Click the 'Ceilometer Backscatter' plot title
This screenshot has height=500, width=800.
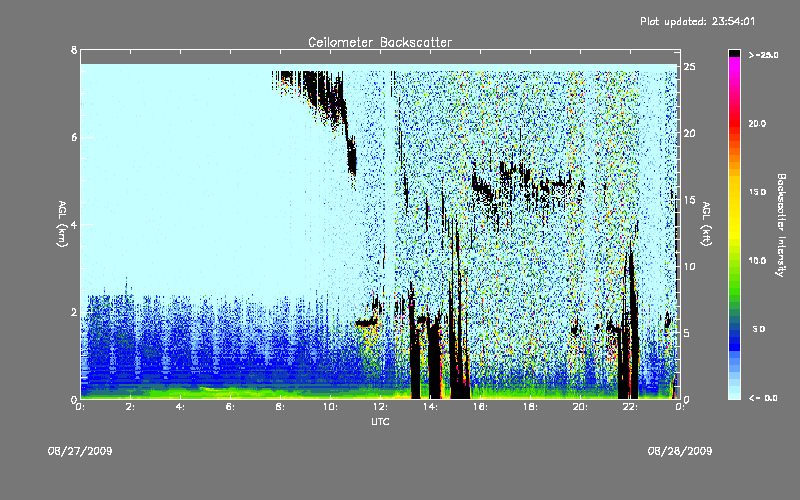click(x=380, y=42)
